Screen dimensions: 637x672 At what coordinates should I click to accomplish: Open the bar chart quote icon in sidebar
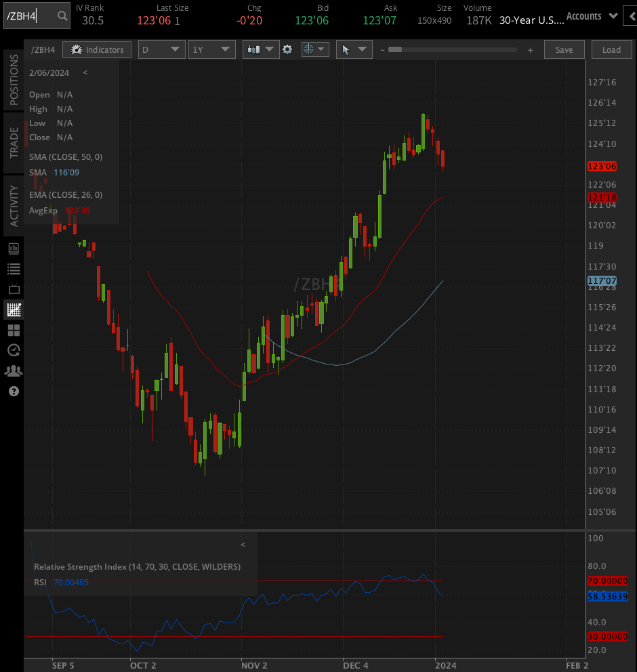pos(14,249)
